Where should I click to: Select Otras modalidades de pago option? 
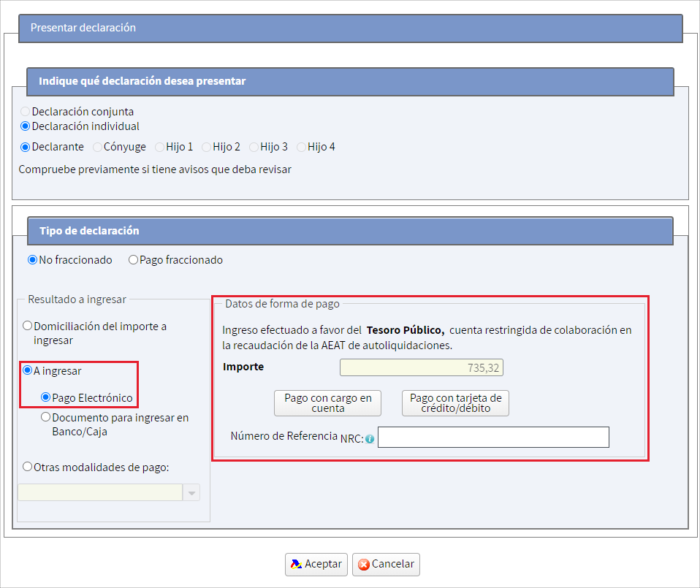(27, 467)
